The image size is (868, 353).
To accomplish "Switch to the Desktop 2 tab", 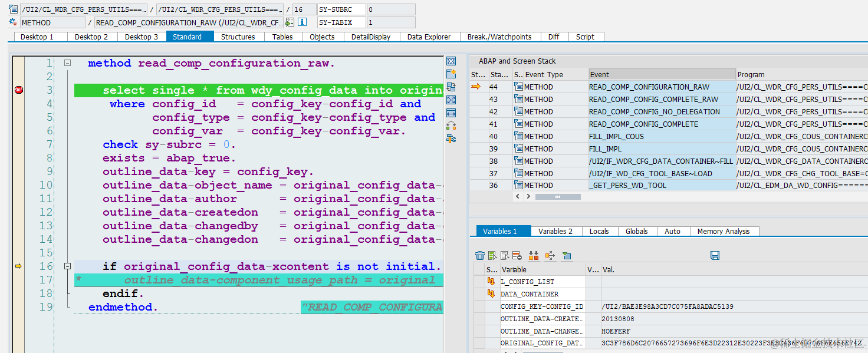I will coord(91,37).
